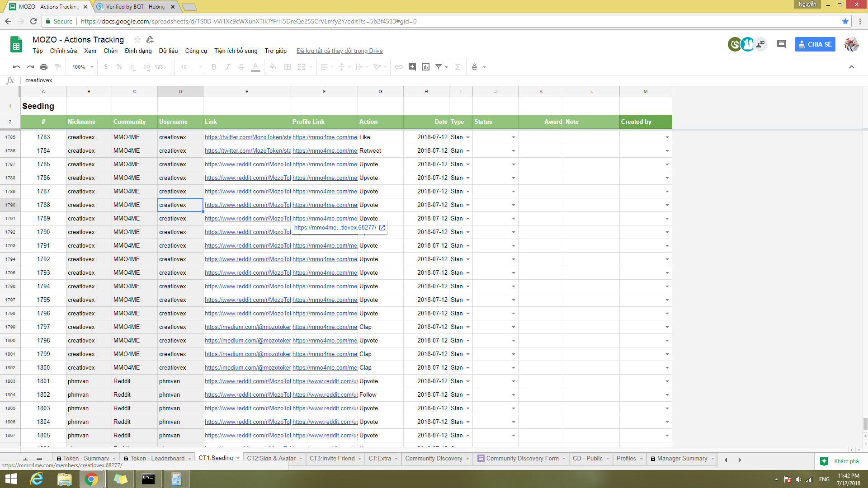The image size is (868, 488).
Task: Open Google Chrome from the taskbar
Action: click(x=91, y=479)
